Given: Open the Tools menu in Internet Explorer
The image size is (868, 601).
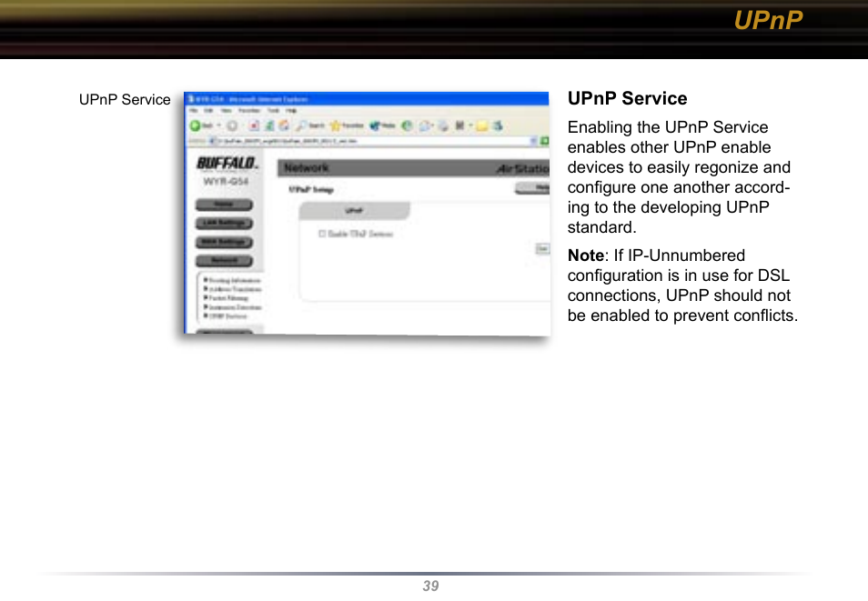Looking at the screenshot, I should (274, 111).
